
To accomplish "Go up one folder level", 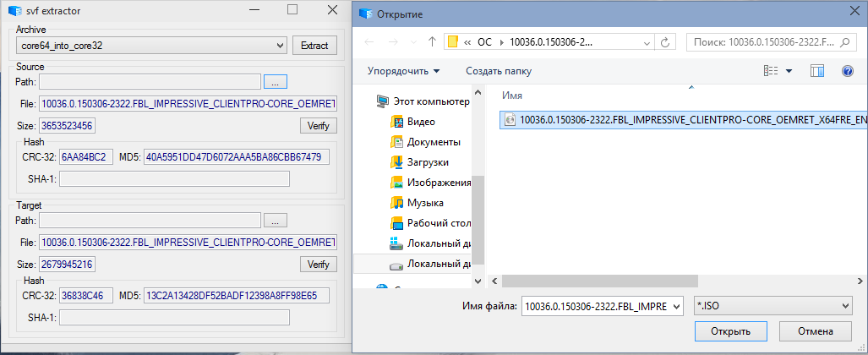I will click(433, 42).
